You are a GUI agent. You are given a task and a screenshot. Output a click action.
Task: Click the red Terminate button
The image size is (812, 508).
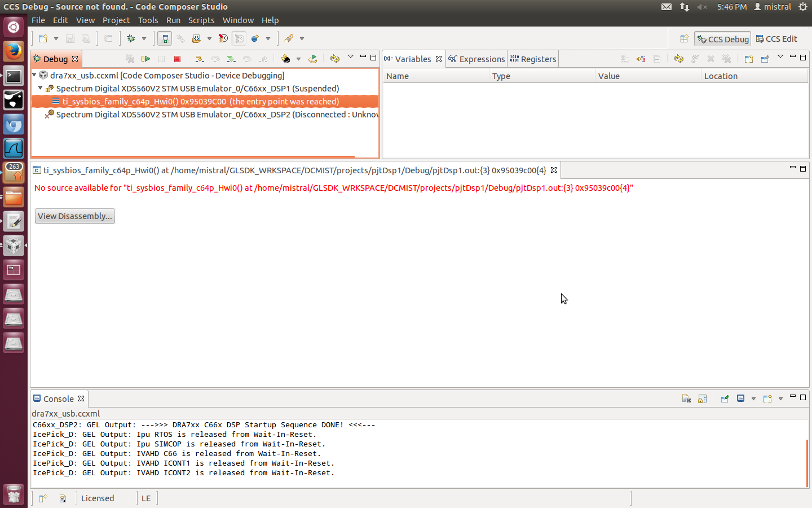point(177,59)
